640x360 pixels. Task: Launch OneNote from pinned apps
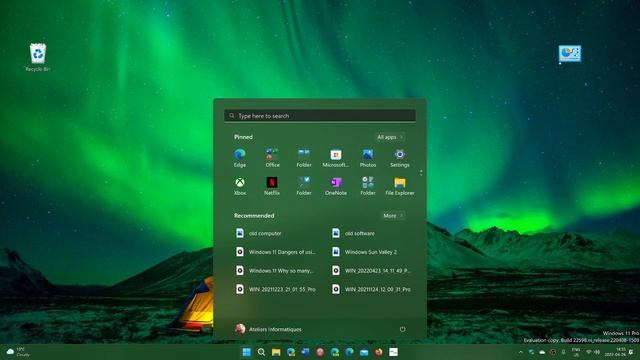[336, 186]
